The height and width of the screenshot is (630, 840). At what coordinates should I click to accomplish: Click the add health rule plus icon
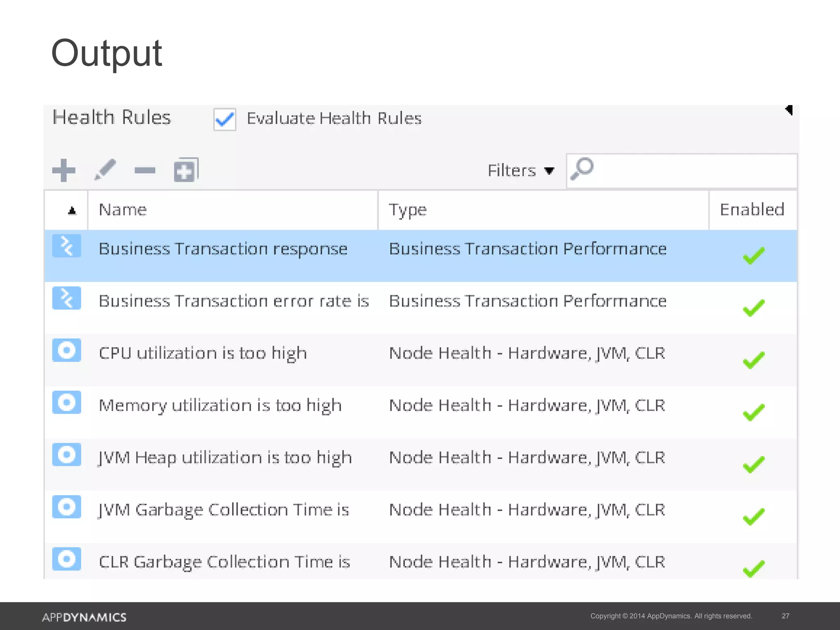[x=64, y=170]
